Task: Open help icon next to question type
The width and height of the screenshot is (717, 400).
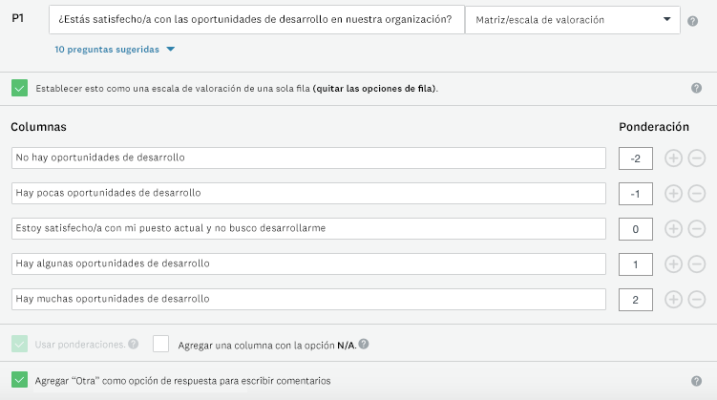Action: tap(693, 21)
